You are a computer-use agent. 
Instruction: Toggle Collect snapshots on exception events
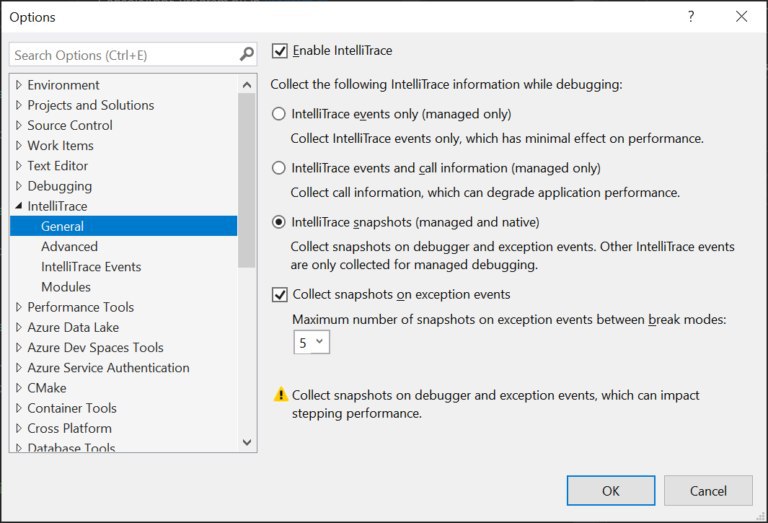[280, 294]
